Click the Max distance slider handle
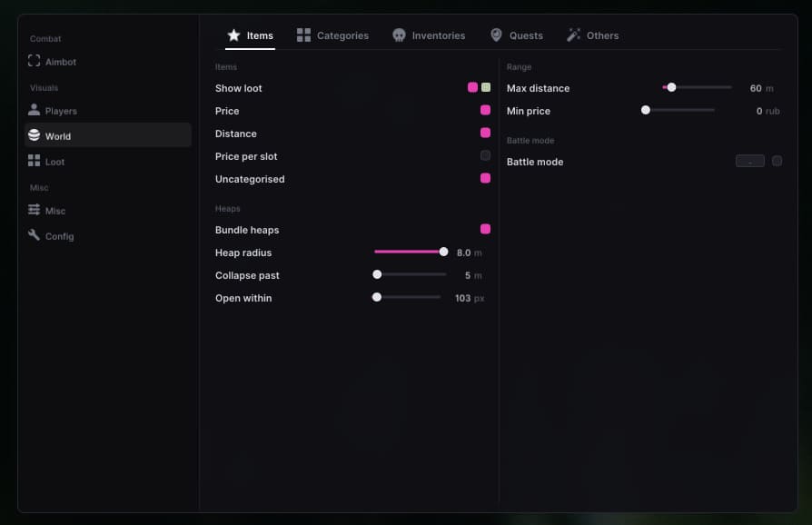The width and height of the screenshot is (812, 525). click(x=671, y=87)
